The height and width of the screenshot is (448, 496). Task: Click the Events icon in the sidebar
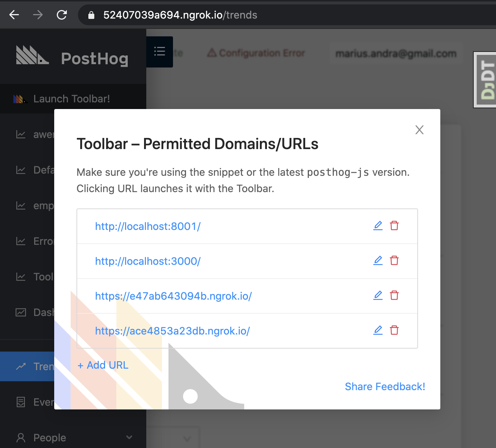(x=20, y=402)
